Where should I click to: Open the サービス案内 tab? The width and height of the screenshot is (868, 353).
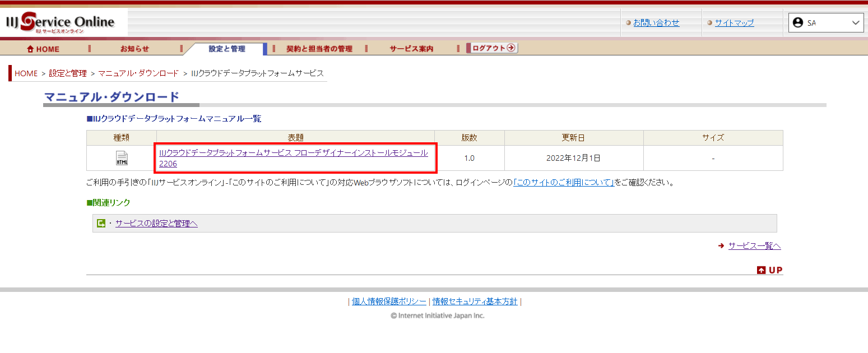[x=411, y=49]
